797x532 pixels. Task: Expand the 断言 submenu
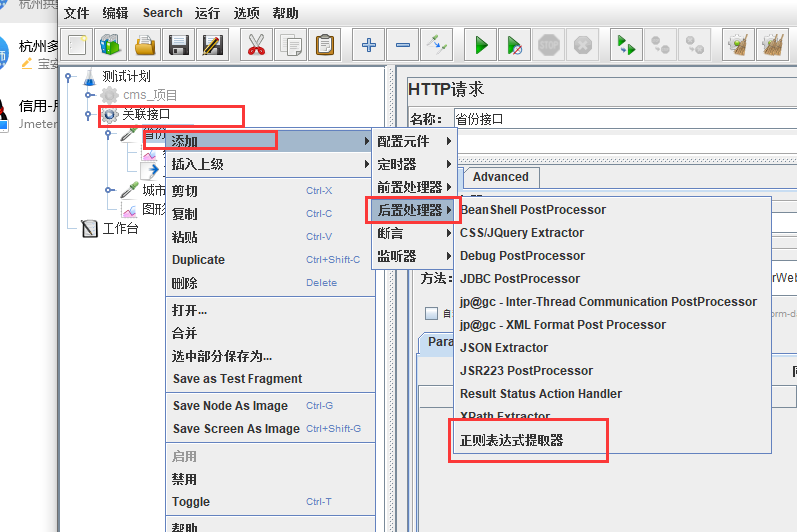pyautogui.click(x=414, y=233)
